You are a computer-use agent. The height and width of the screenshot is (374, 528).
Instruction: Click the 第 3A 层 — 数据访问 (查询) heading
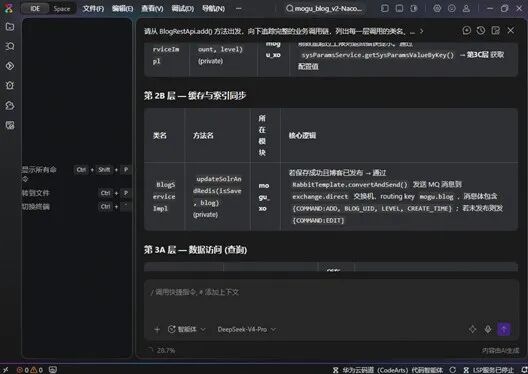tap(196, 250)
